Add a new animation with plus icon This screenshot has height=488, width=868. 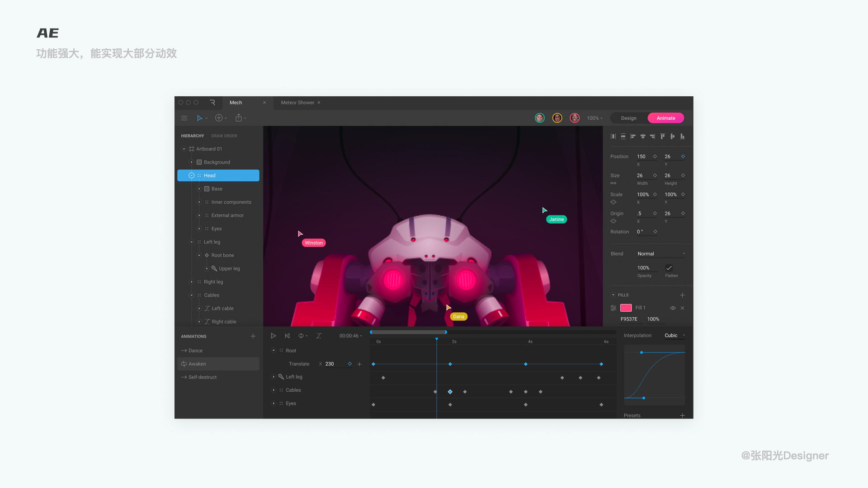point(253,336)
